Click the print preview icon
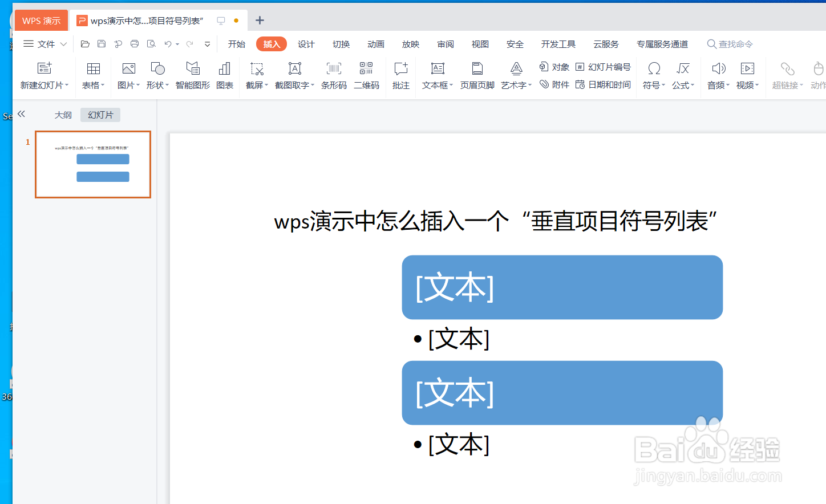826x504 pixels. click(151, 44)
